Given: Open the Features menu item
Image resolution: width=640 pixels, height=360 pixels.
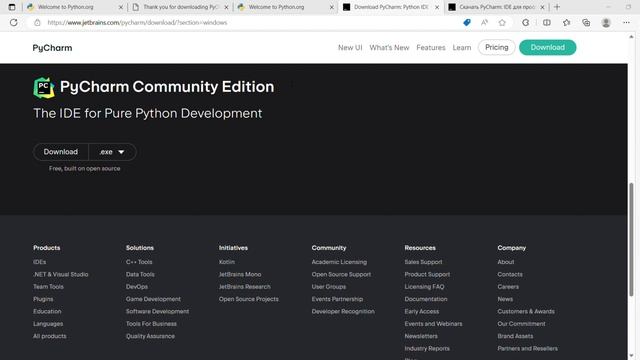Looking at the screenshot, I should 431,47.
